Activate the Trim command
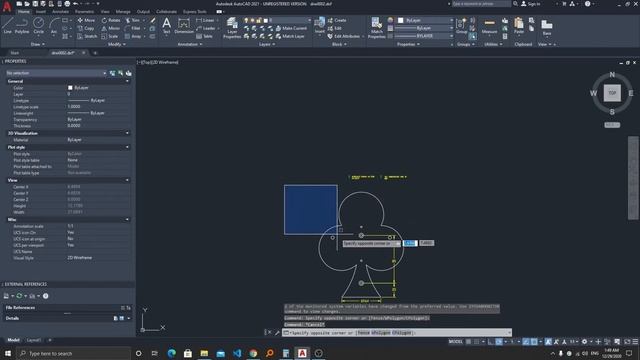The image size is (640, 360). point(133,20)
